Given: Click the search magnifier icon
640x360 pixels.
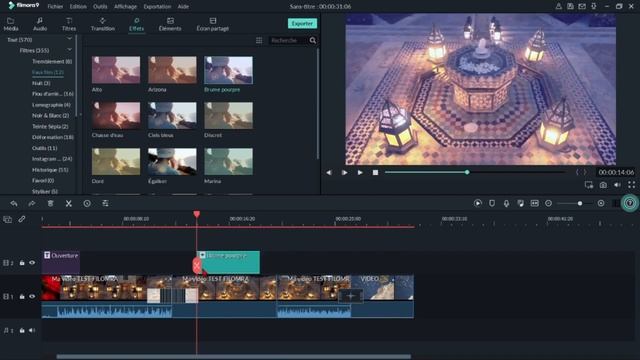Looking at the screenshot, I should coord(313,40).
